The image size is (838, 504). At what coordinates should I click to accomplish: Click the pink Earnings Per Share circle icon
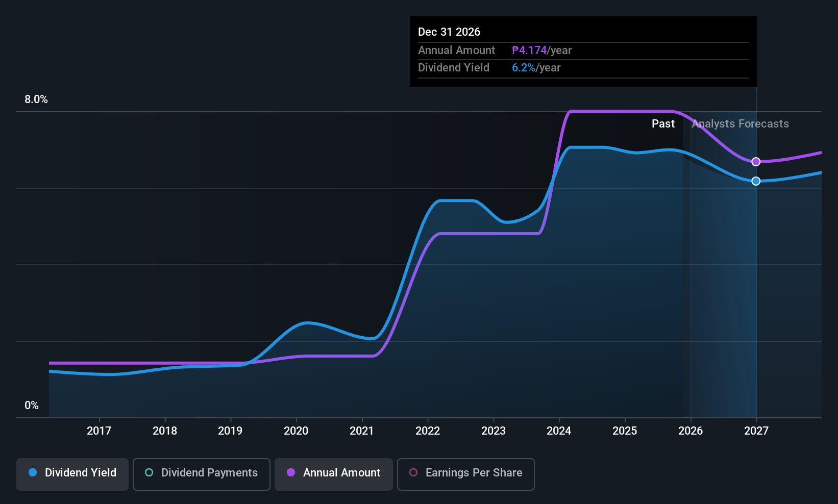click(x=413, y=473)
